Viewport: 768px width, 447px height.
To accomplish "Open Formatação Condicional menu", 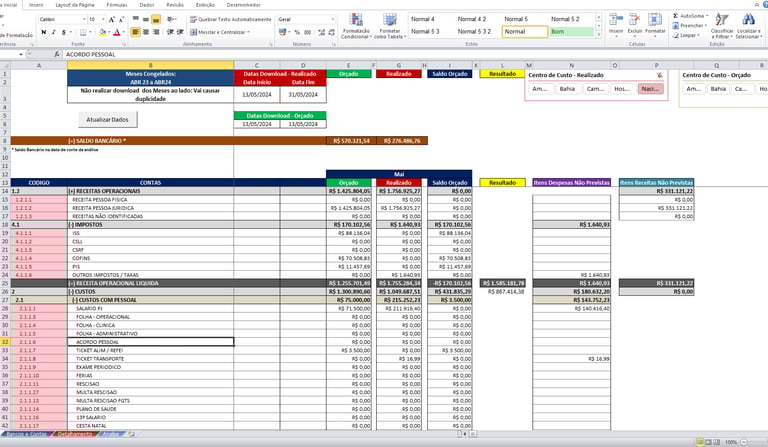I will [356, 26].
